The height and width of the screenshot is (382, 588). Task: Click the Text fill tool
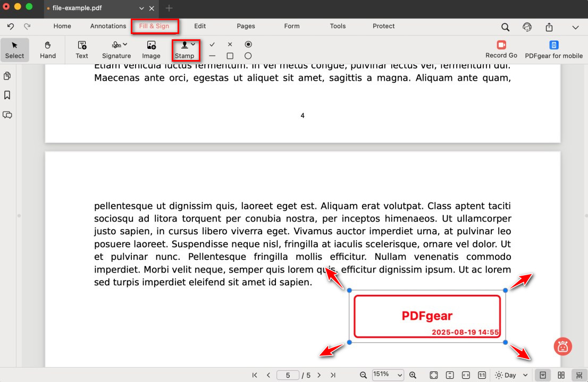[82, 49]
